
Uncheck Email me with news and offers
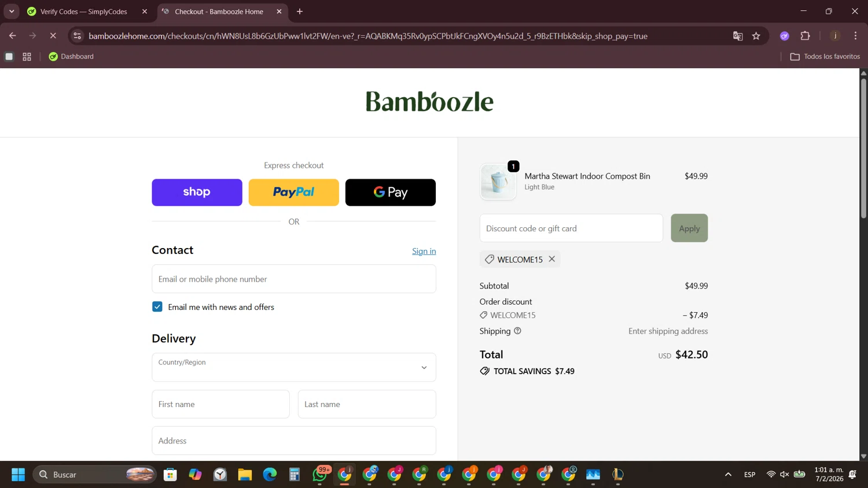coord(157,306)
